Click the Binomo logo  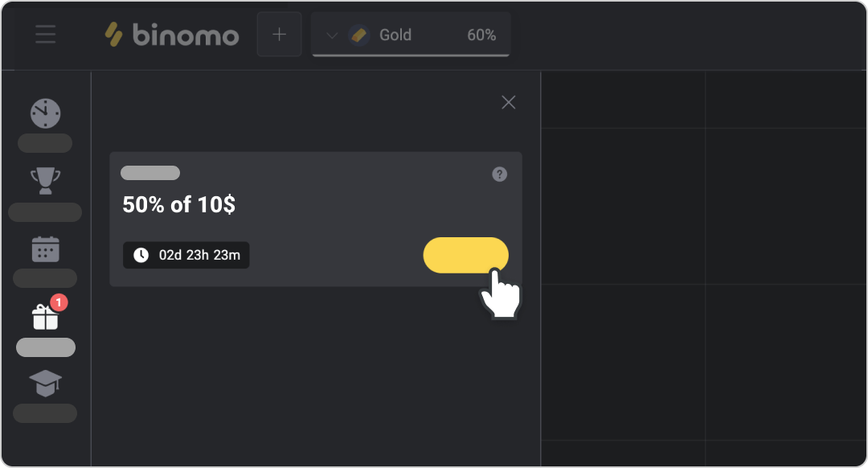pos(171,34)
